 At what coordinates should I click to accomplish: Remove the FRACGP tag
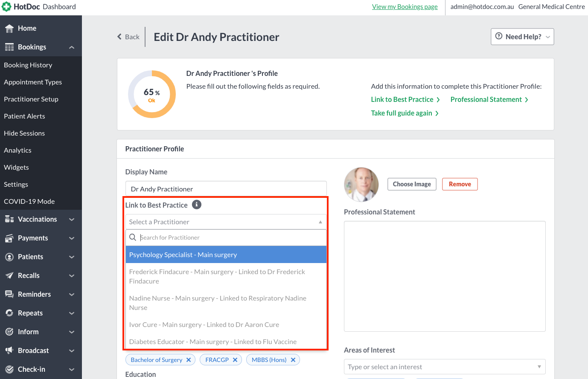(x=235, y=360)
